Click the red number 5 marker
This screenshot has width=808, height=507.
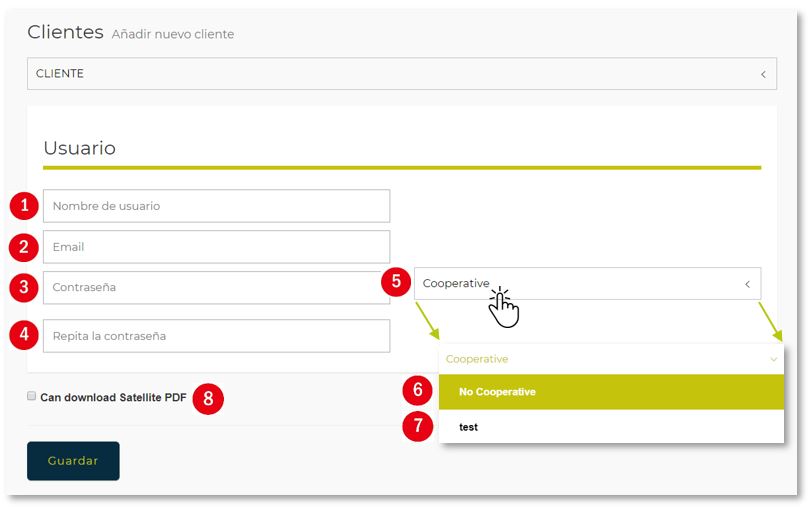[x=396, y=282]
